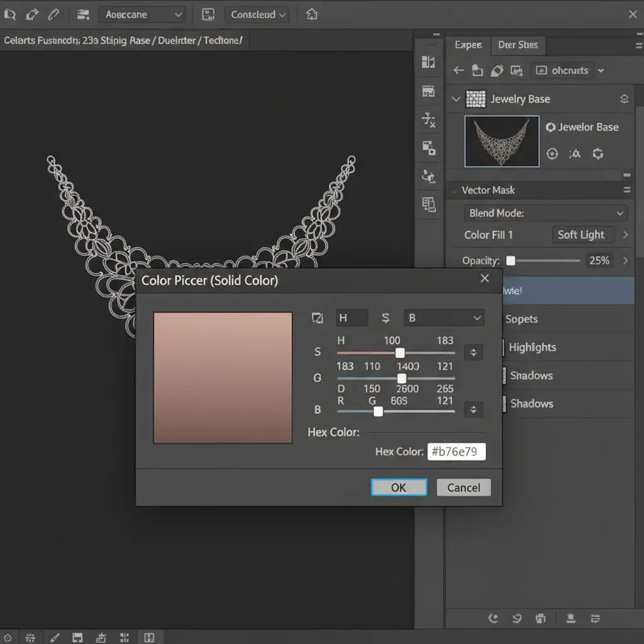The width and height of the screenshot is (644, 644).
Task: Collapse the Jewelry Base layer group
Action: pyautogui.click(x=456, y=99)
